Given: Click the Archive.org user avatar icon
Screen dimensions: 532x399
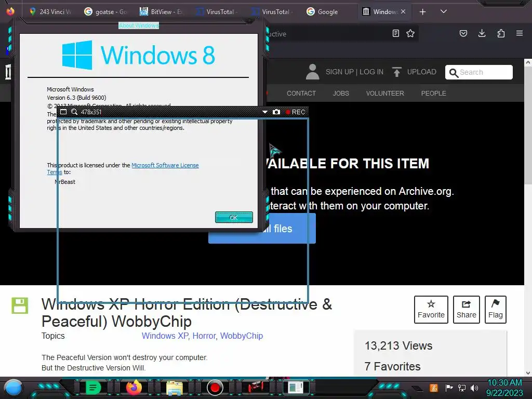Looking at the screenshot, I should 312,72.
